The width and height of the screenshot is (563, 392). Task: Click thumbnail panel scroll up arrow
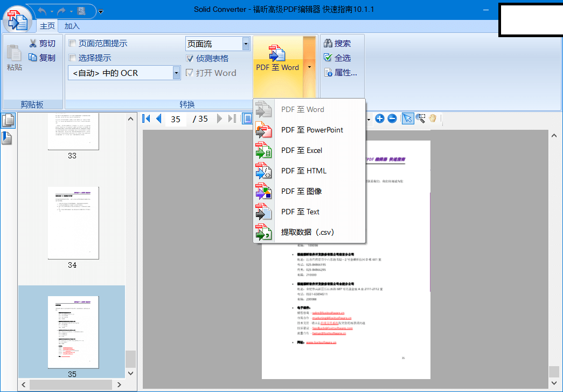[131, 119]
